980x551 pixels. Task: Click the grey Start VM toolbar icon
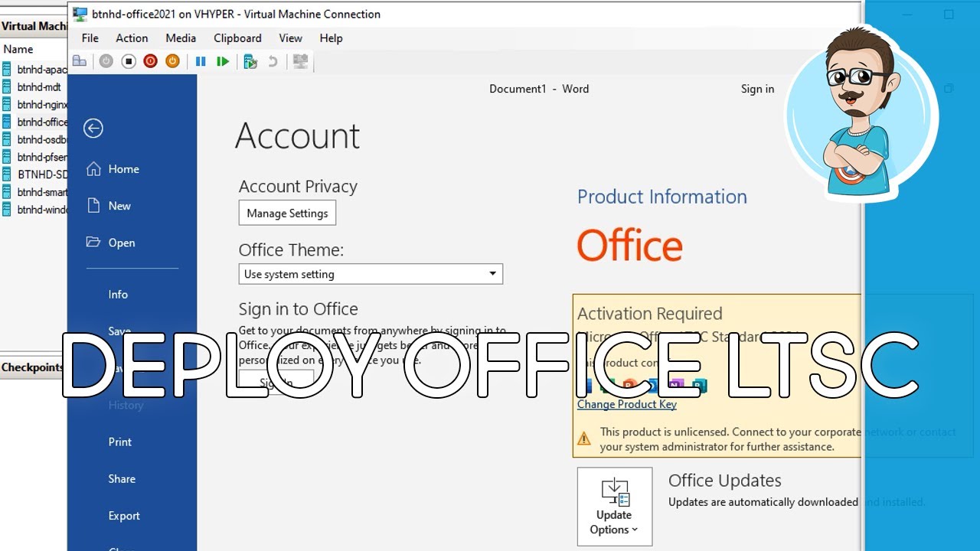point(106,61)
